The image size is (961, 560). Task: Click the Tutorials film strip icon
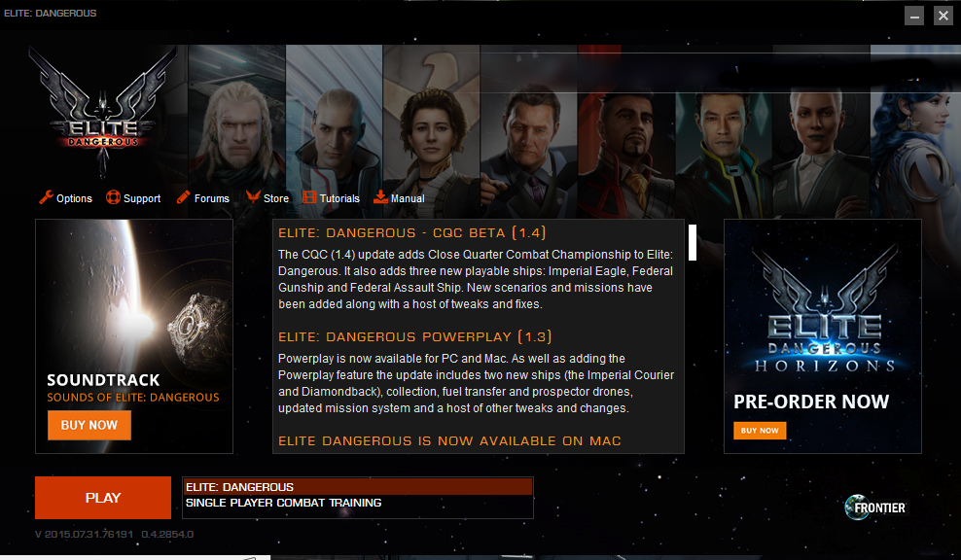[309, 197]
